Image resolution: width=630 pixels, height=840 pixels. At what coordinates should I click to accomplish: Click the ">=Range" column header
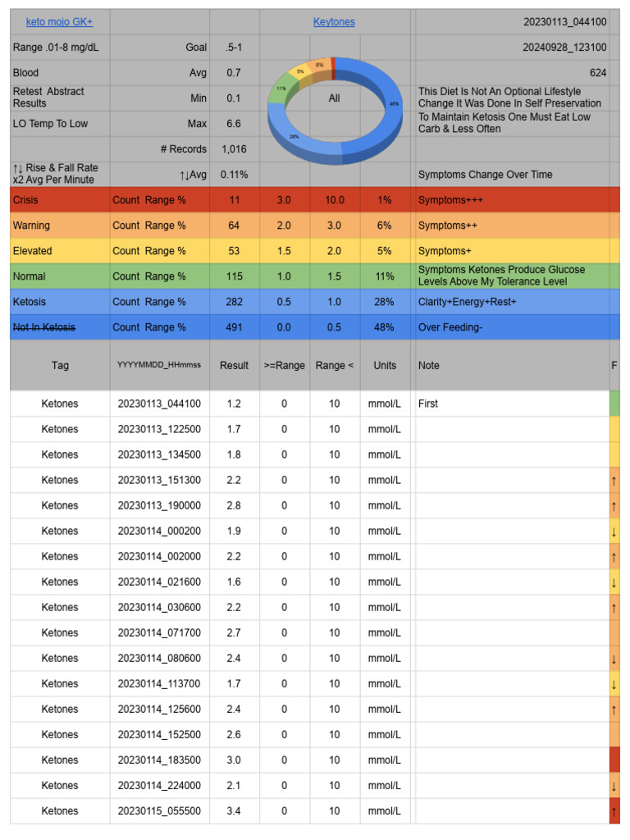click(284, 365)
